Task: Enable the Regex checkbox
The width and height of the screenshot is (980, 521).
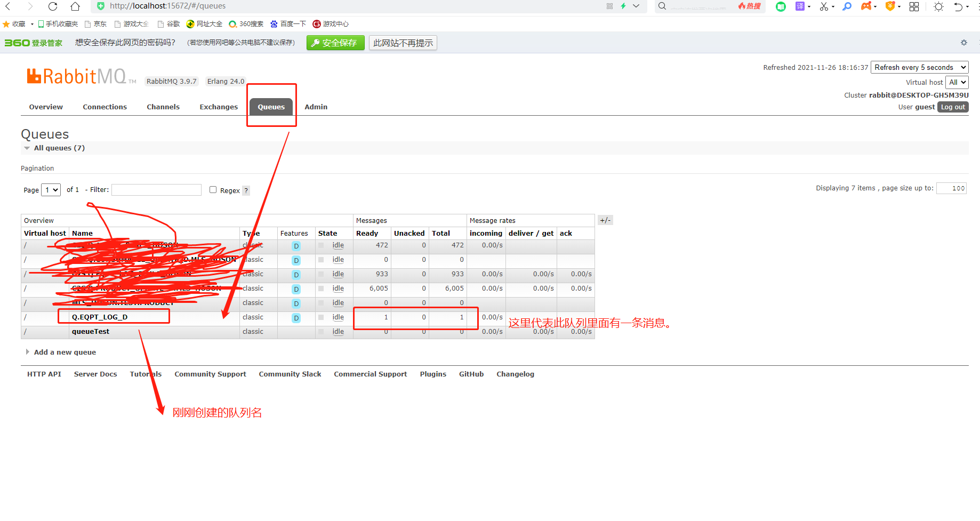Action: (213, 190)
